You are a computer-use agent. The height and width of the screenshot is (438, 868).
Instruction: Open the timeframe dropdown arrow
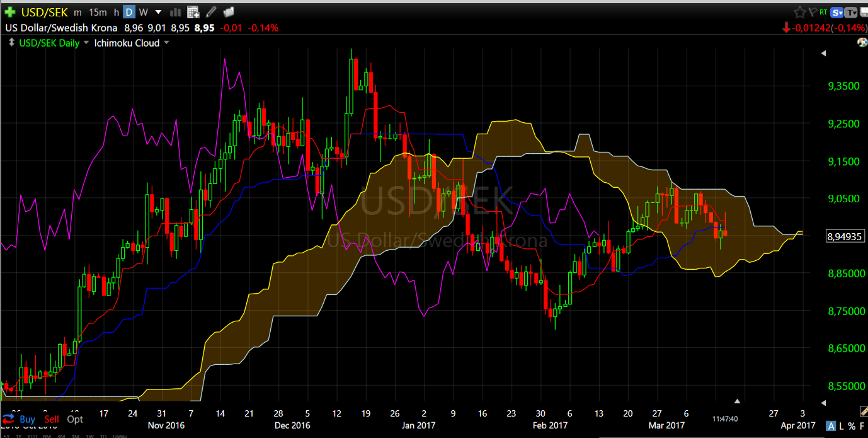tap(157, 11)
